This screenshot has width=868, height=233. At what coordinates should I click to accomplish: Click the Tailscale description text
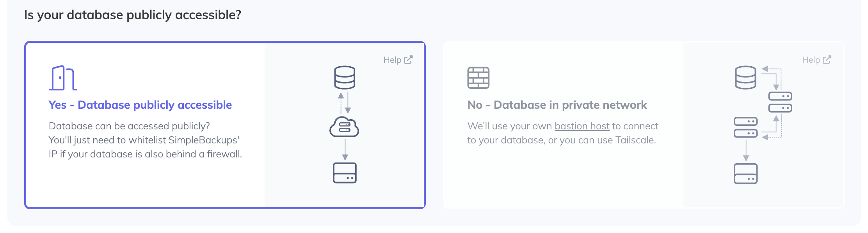tap(561, 140)
